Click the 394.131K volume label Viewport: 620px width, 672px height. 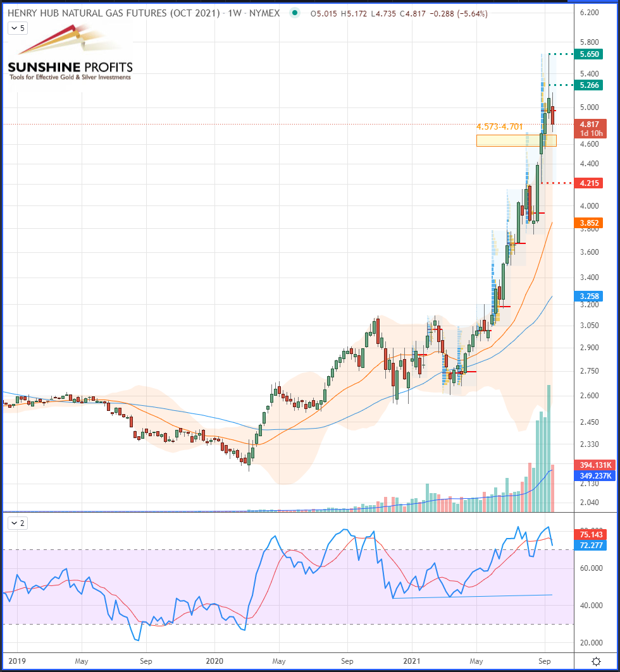click(x=595, y=465)
